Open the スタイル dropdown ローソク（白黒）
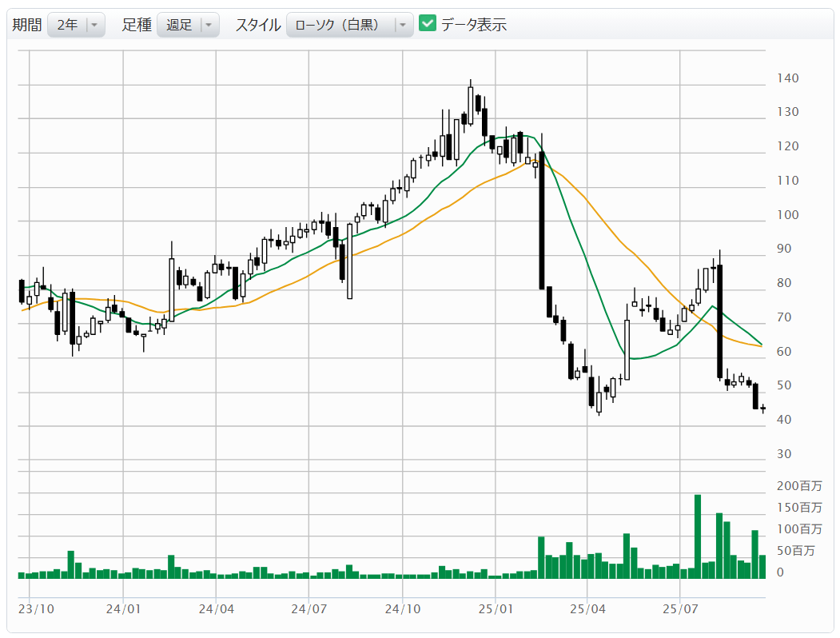 (x=350, y=25)
